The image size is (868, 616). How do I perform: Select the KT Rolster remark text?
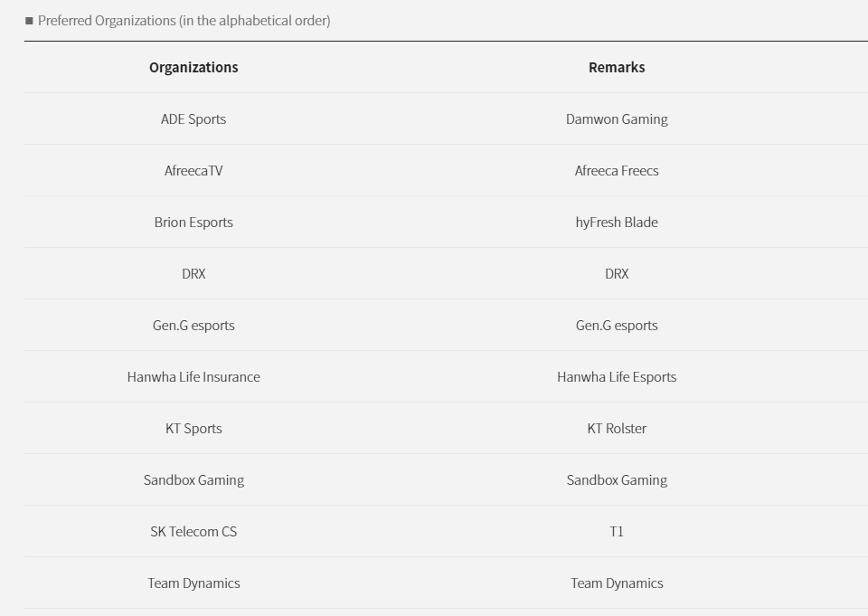[x=617, y=428]
